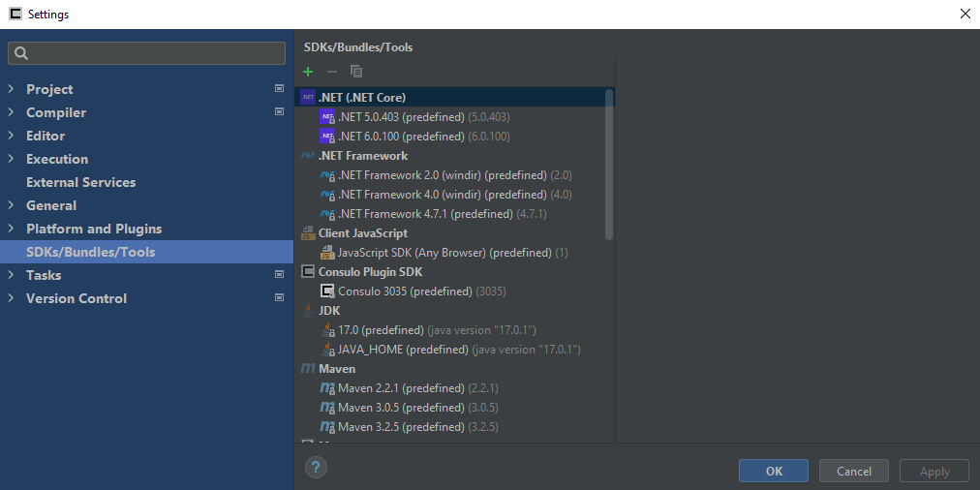Close the Settings window
The width and height of the screenshot is (980, 490).
[965, 14]
